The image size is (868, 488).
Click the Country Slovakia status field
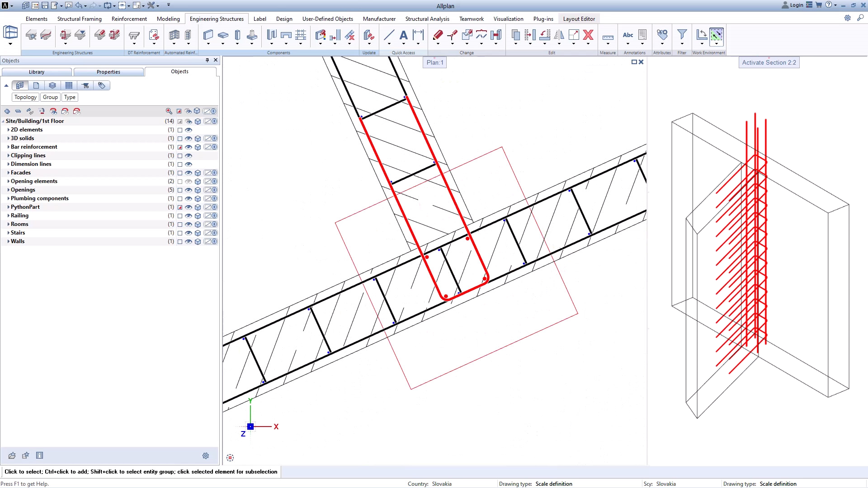[x=441, y=483]
